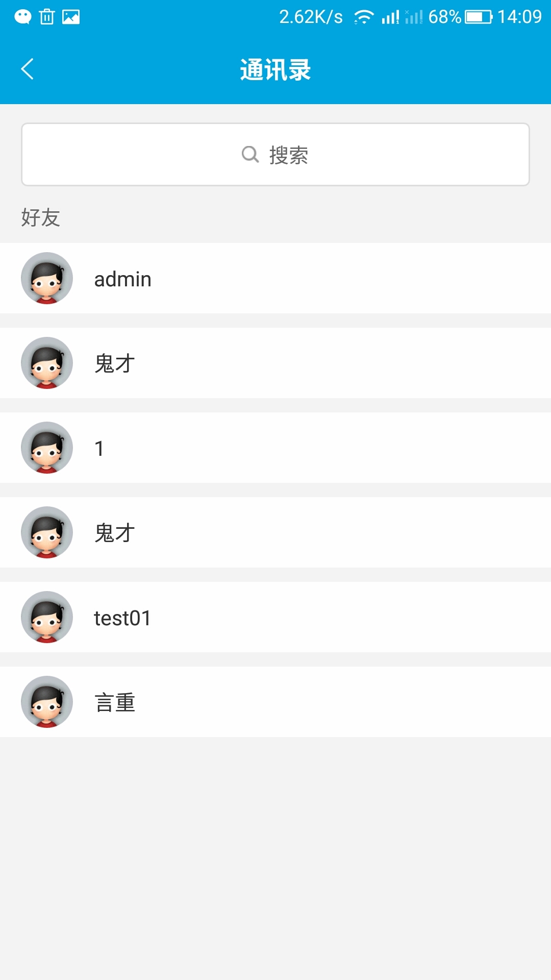This screenshot has width=551, height=980.
Task: Open admin's avatar picture
Action: click(x=46, y=278)
